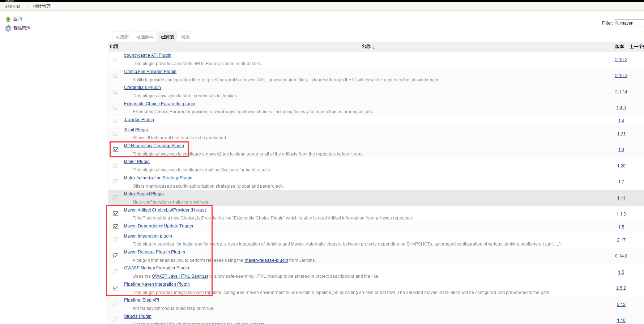
Task: Click the 返回 link
Action: click(17, 19)
